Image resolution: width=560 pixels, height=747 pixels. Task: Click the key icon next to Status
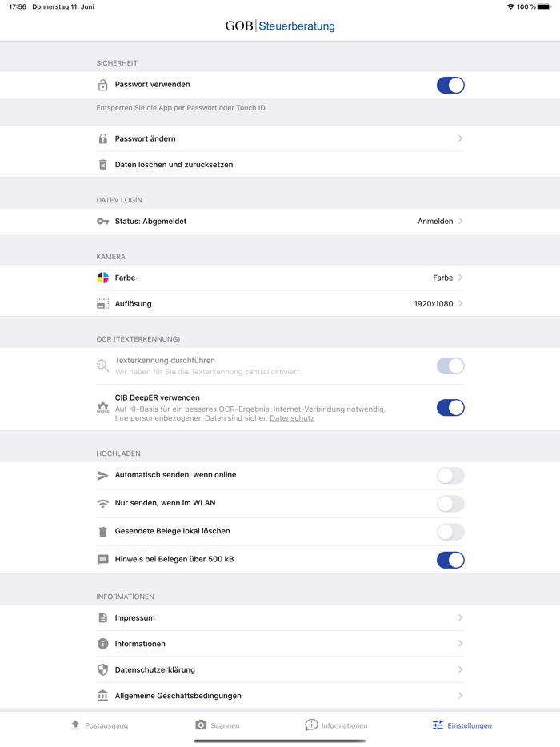(102, 222)
